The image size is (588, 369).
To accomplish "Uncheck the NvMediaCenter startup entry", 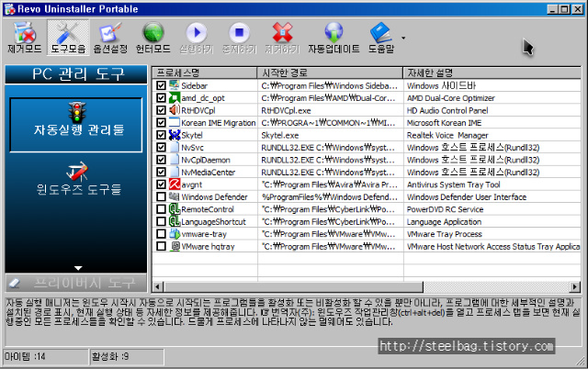I will [x=162, y=172].
